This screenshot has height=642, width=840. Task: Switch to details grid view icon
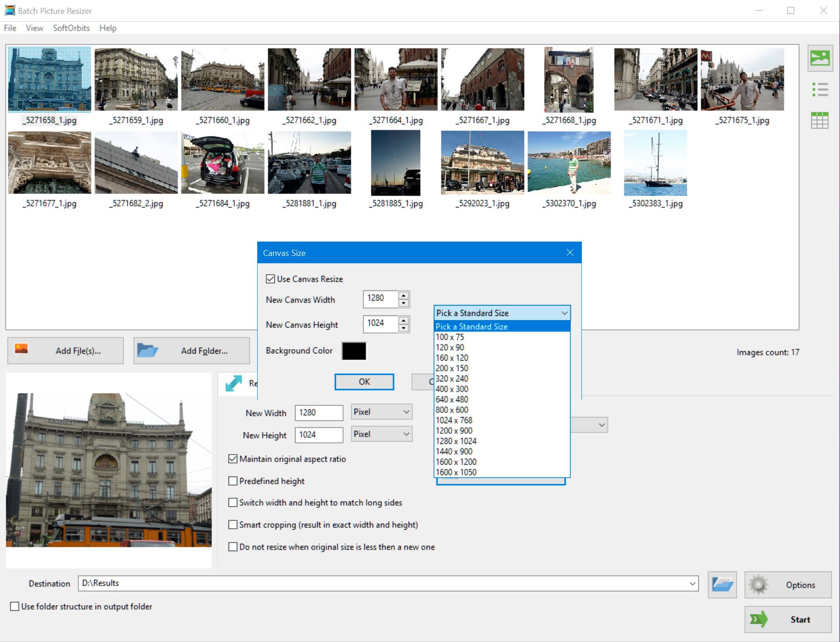[x=820, y=121]
